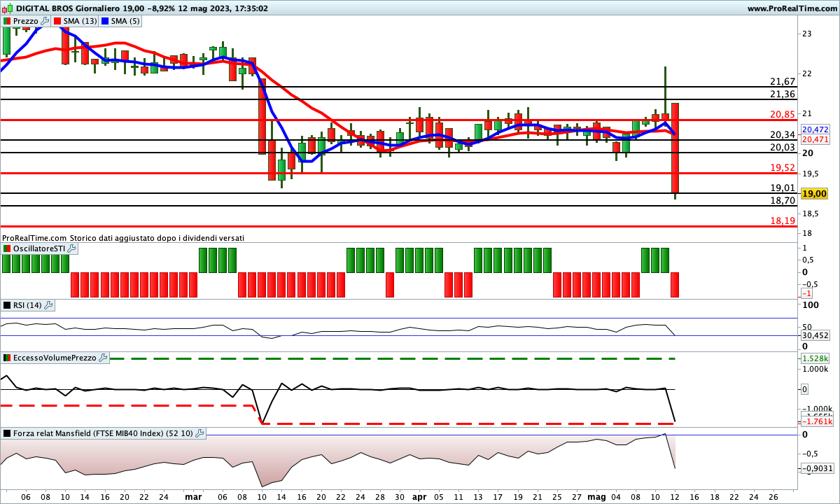Click the histogram icon beside OscillatoreSTI label
Image resolution: width=840 pixels, height=504 pixels.
pyautogui.click(x=8, y=248)
